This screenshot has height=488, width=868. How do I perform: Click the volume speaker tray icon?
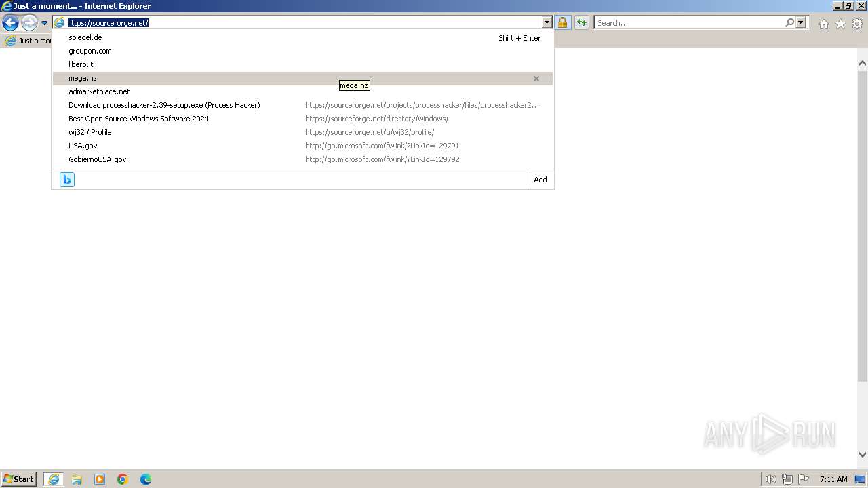[x=771, y=479]
